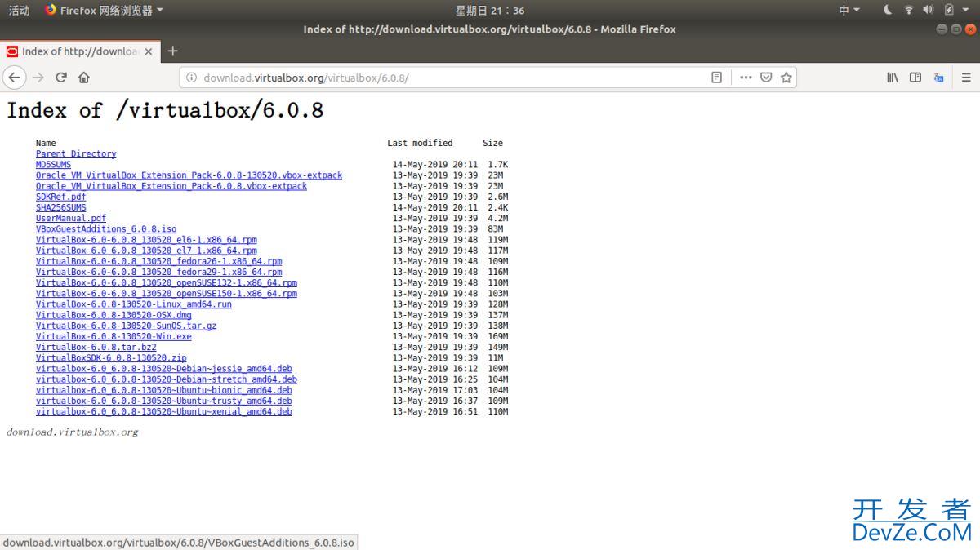980x550 pixels.
Task: Download Ubuntu bionic amd64 deb
Action: (x=164, y=390)
